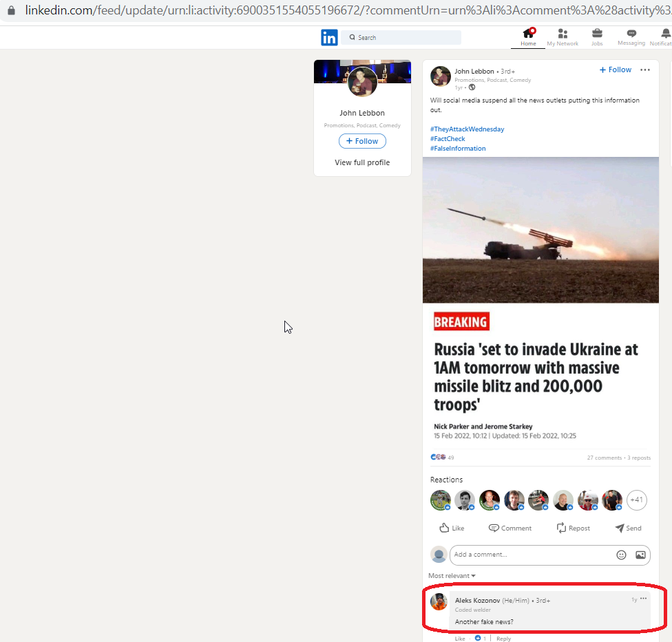Click the Comment action button
The image size is (672, 642).
pos(510,528)
